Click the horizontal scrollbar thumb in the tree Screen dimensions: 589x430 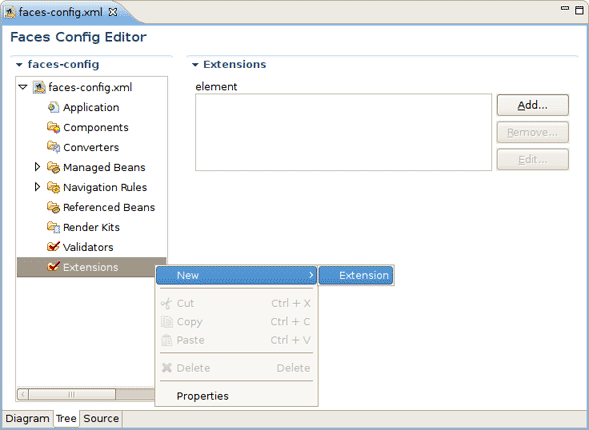click(72, 394)
